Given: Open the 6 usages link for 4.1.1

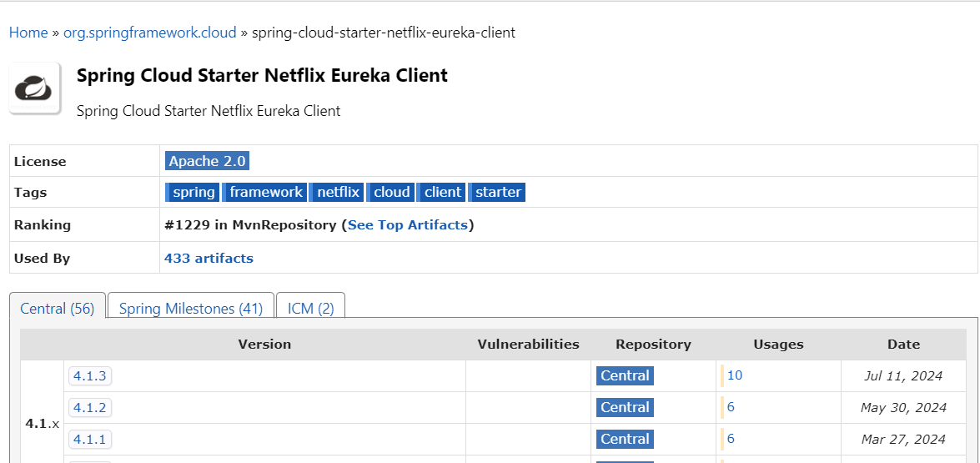Looking at the screenshot, I should tap(731, 439).
